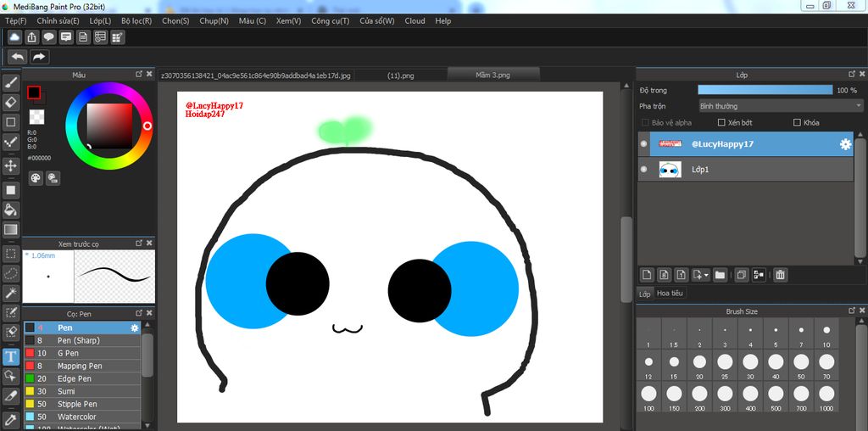Open the Tệp(F) menu
The width and height of the screenshot is (868, 431).
click(x=15, y=21)
